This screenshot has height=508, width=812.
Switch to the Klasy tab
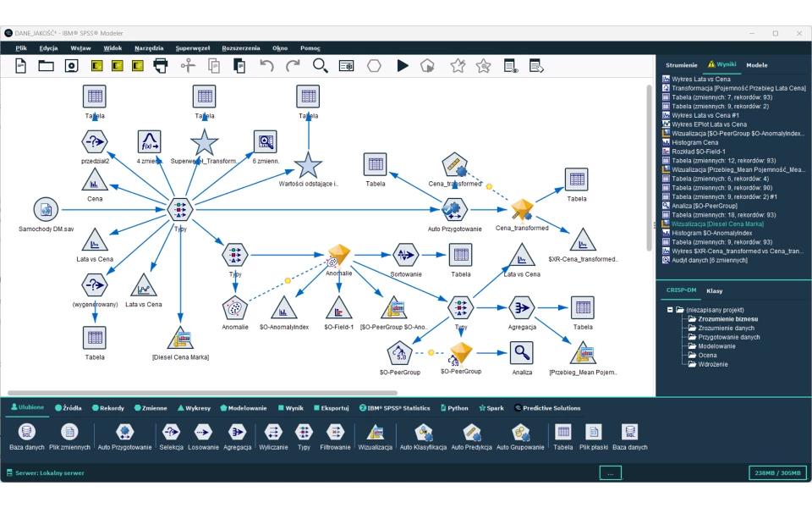(x=715, y=290)
